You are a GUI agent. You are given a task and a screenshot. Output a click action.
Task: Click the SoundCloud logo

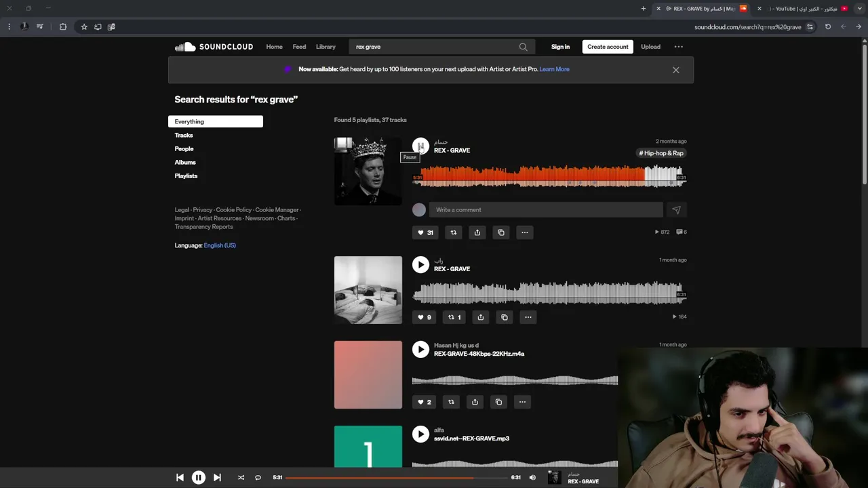tap(214, 47)
